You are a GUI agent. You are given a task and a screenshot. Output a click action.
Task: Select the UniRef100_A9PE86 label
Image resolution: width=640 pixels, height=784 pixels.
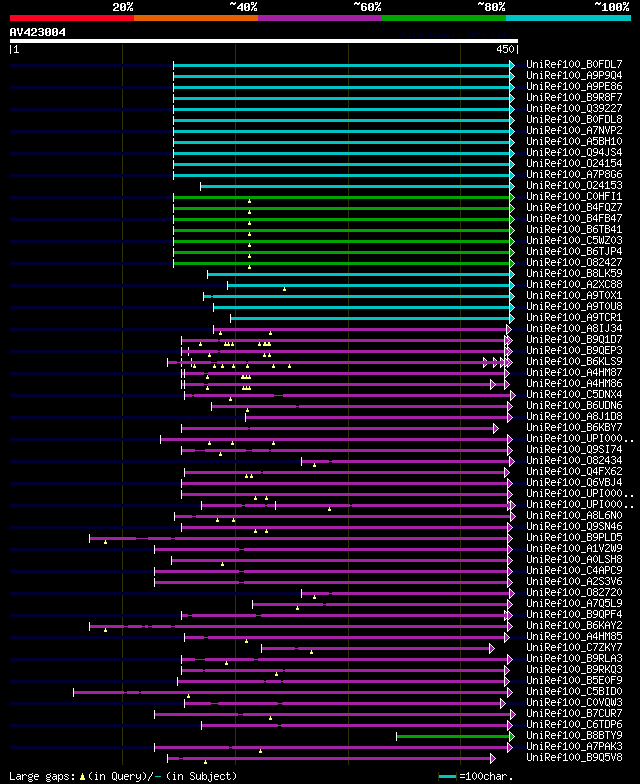[x=574, y=86]
